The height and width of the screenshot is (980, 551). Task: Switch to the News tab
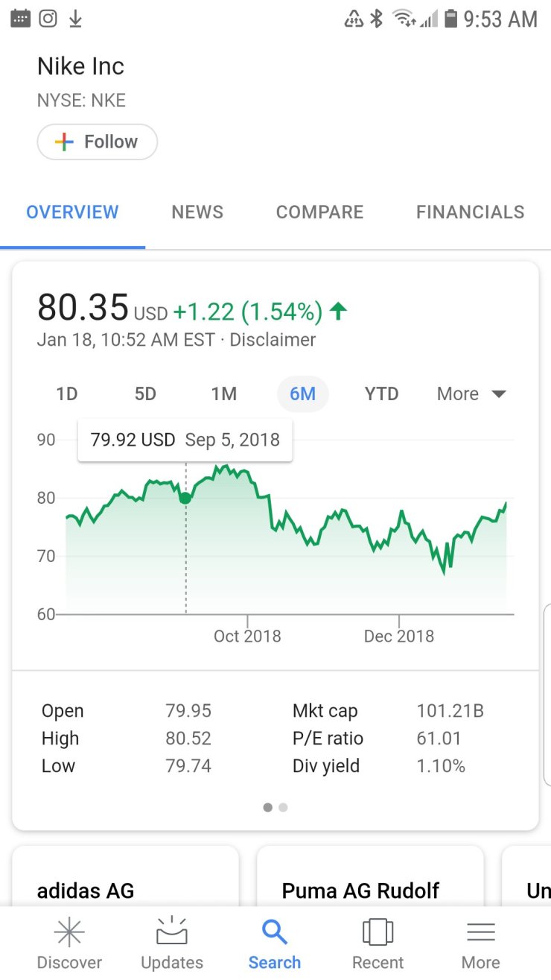pos(197,212)
